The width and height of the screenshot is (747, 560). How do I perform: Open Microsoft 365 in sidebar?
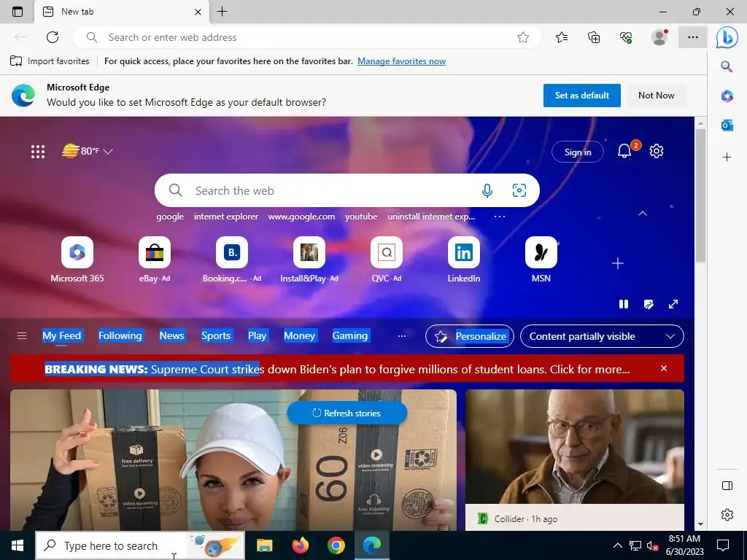point(727,96)
